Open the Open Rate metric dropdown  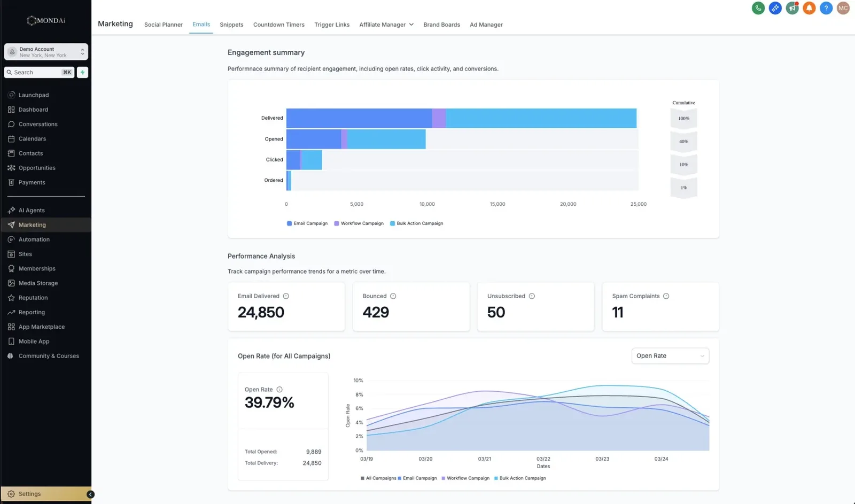click(670, 356)
